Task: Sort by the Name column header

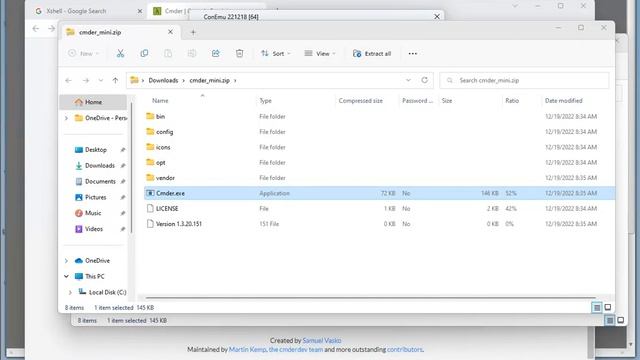Action: tap(160, 100)
